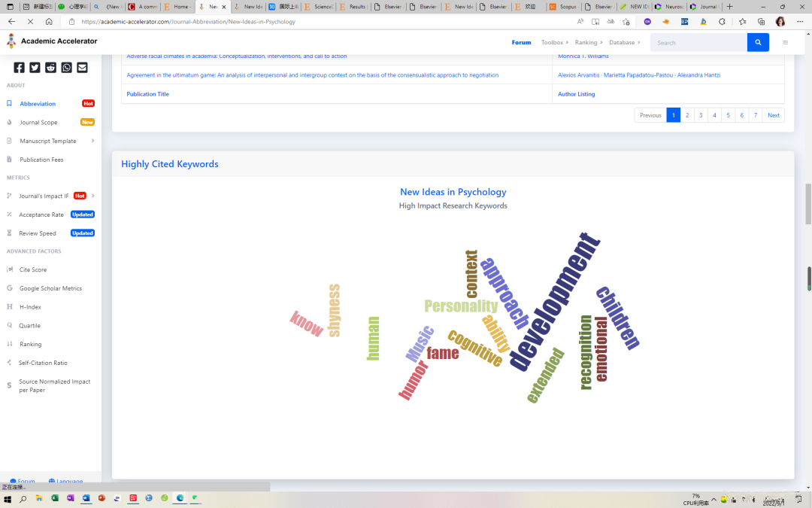Share page on Facebook icon
Image resolution: width=812 pixels, height=508 pixels.
[19, 68]
